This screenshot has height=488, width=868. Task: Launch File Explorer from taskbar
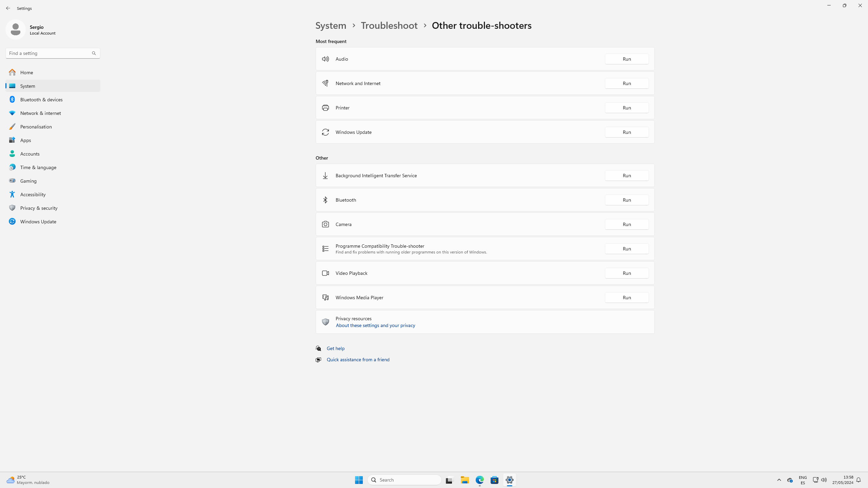click(x=465, y=480)
